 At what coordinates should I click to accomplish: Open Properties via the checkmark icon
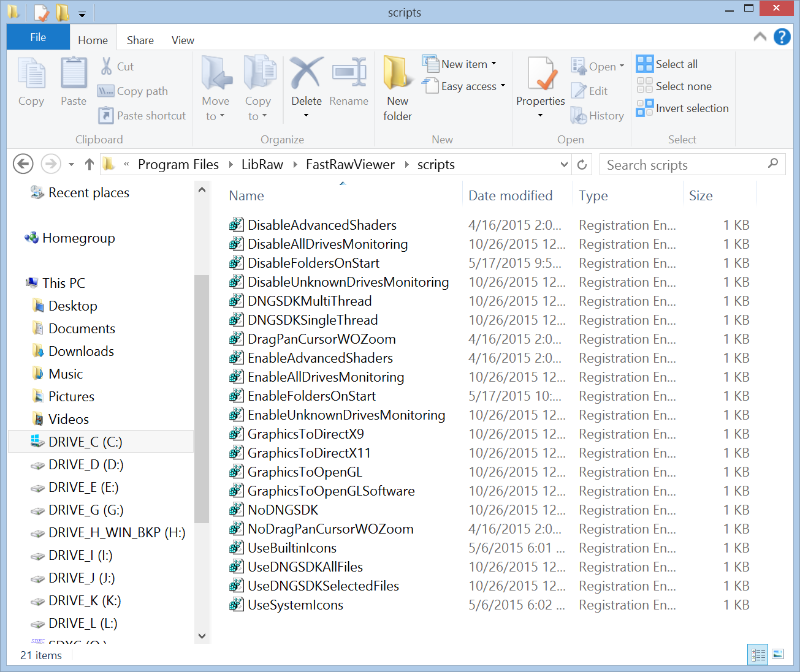[540, 74]
